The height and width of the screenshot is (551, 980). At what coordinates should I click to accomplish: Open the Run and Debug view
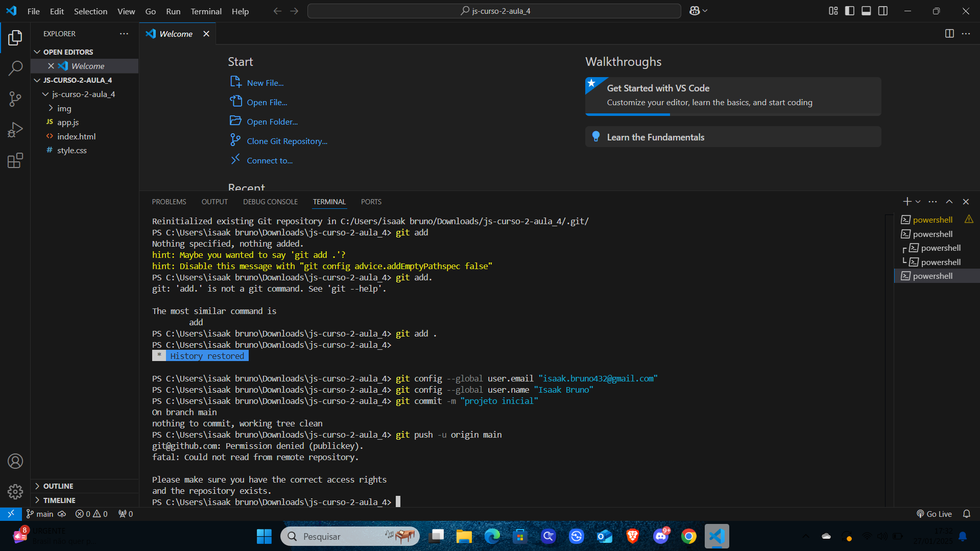tap(15, 130)
